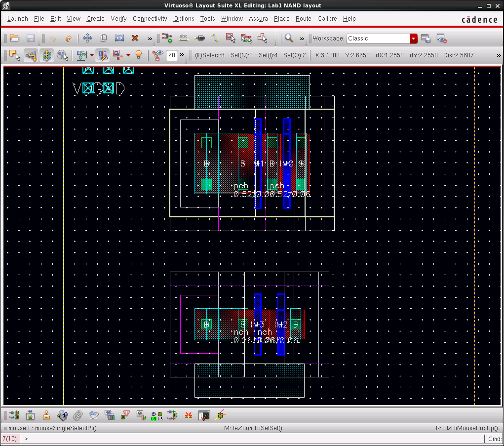Click the Create Wire path icon
Viewport: 504px width, 446px height.
tap(215, 38)
